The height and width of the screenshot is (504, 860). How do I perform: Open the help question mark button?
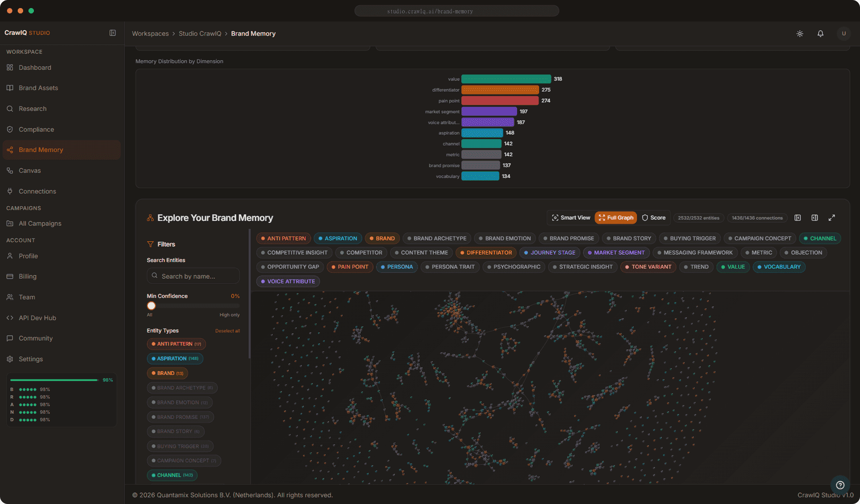(x=840, y=485)
